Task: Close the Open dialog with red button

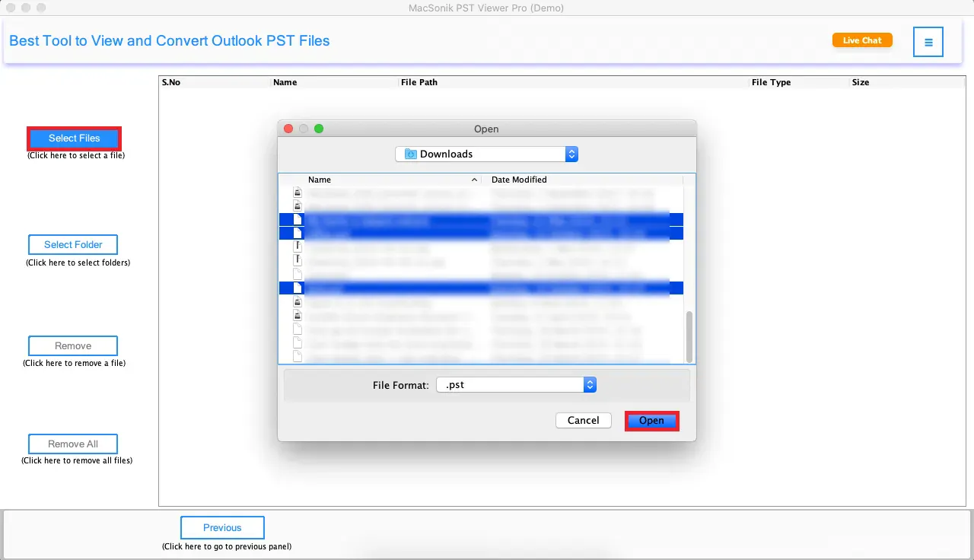Action: pos(288,129)
